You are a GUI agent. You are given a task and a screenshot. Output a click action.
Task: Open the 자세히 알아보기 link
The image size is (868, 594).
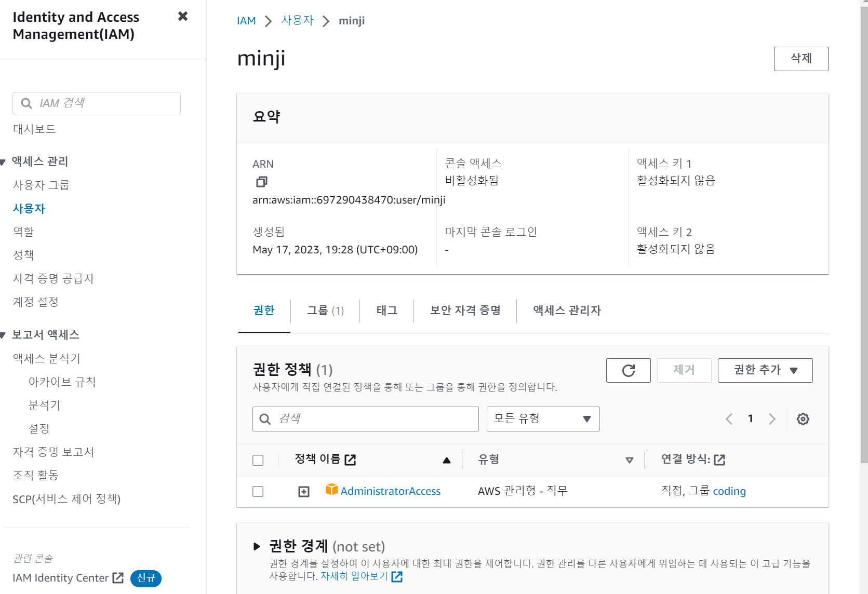[354, 576]
